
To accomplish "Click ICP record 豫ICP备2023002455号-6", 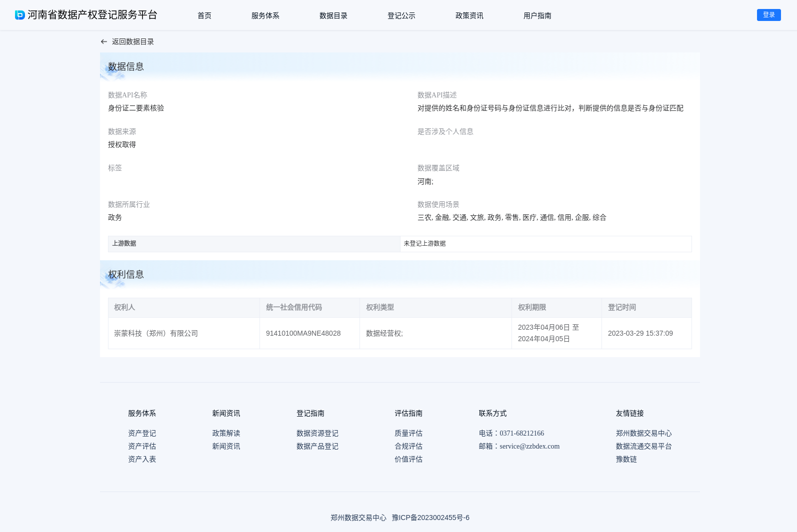I will [430, 518].
